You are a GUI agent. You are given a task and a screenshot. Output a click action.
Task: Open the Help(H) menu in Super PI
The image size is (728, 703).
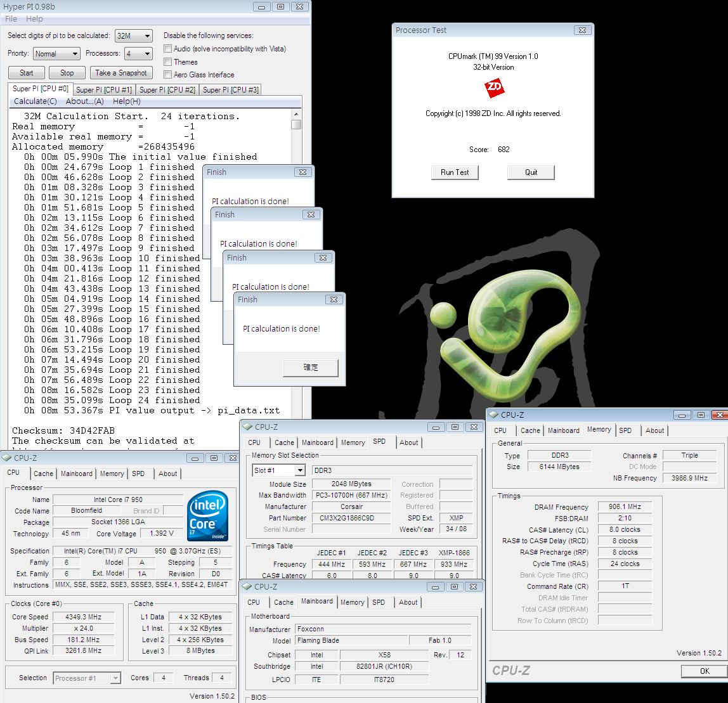(127, 101)
